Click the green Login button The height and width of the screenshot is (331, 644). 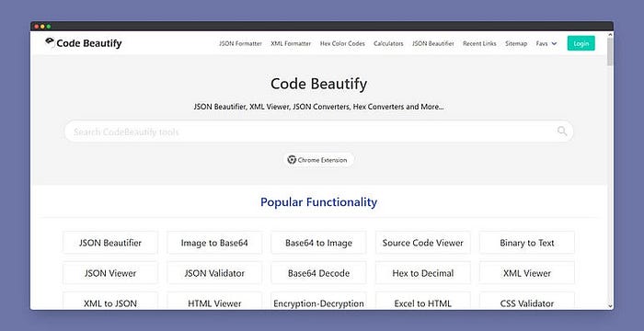[581, 43]
